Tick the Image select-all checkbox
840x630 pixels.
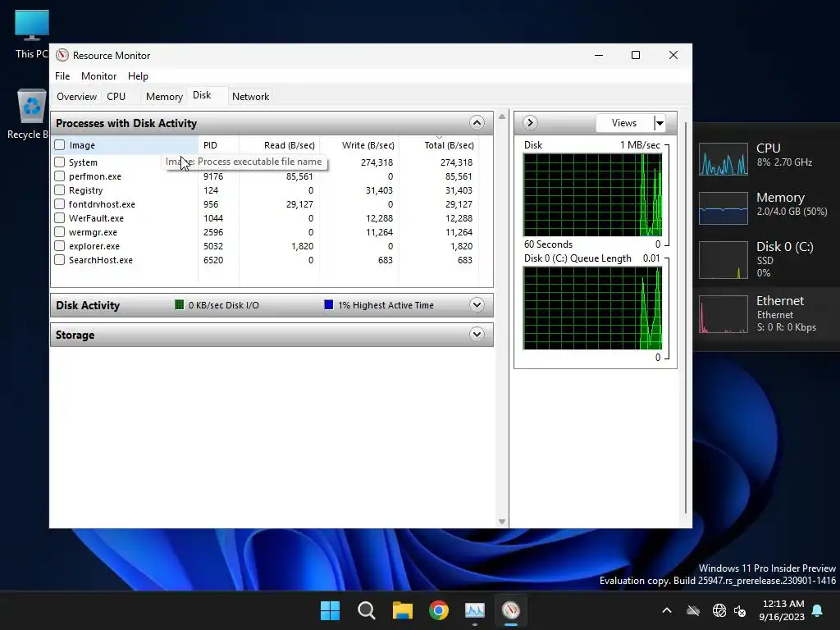point(59,144)
